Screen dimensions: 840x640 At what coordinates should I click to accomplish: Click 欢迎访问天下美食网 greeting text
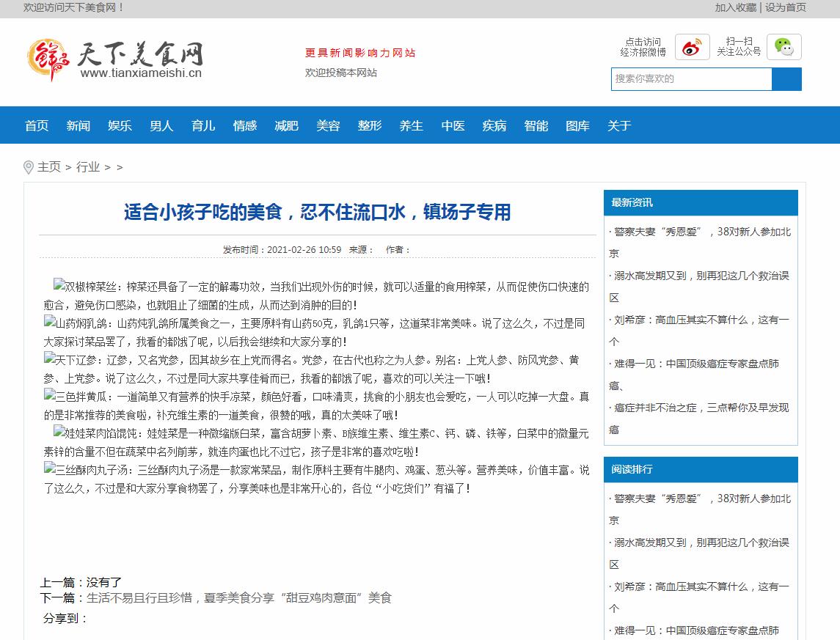pos(73,7)
